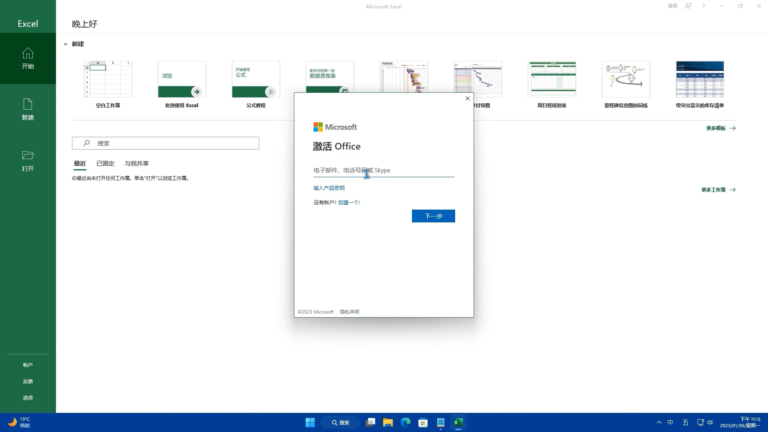This screenshot has width=768, height=432.
Task: Click the 五 IME mode indicator
Action: tap(686, 423)
